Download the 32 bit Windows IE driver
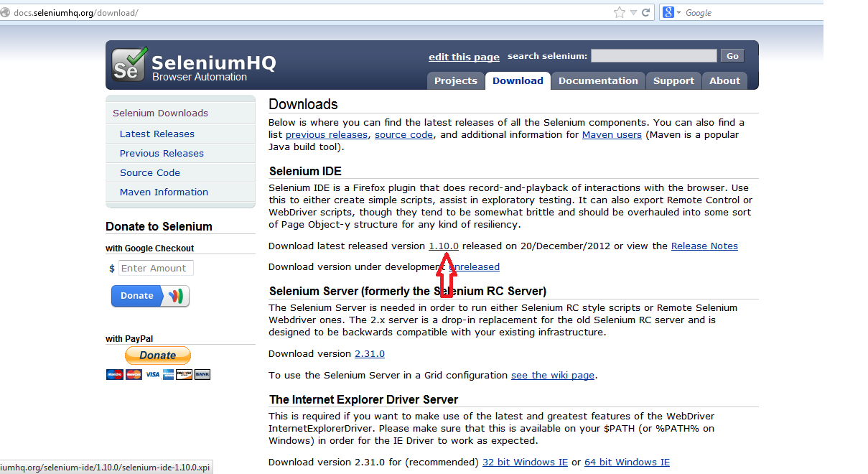The image size is (868, 474). (x=525, y=462)
